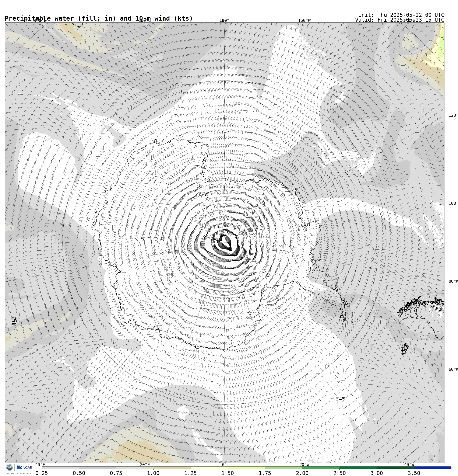458x476 pixels.
Task: Click the 0.25 colorbar tick label
Action: click(x=42, y=473)
